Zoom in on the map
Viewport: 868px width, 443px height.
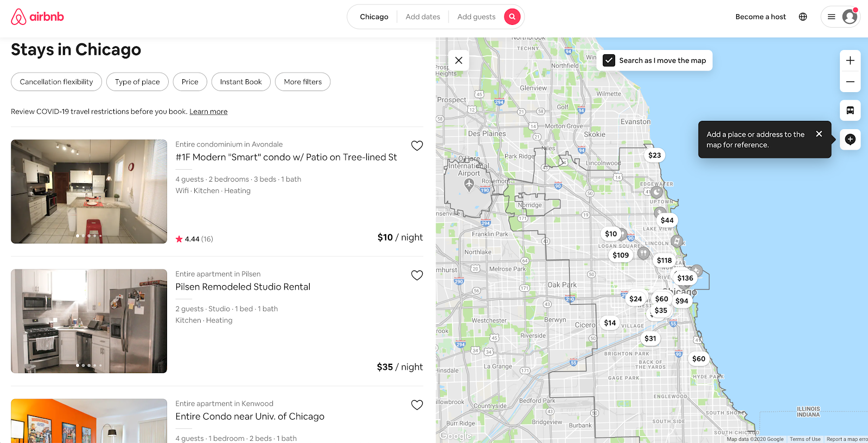click(x=850, y=61)
